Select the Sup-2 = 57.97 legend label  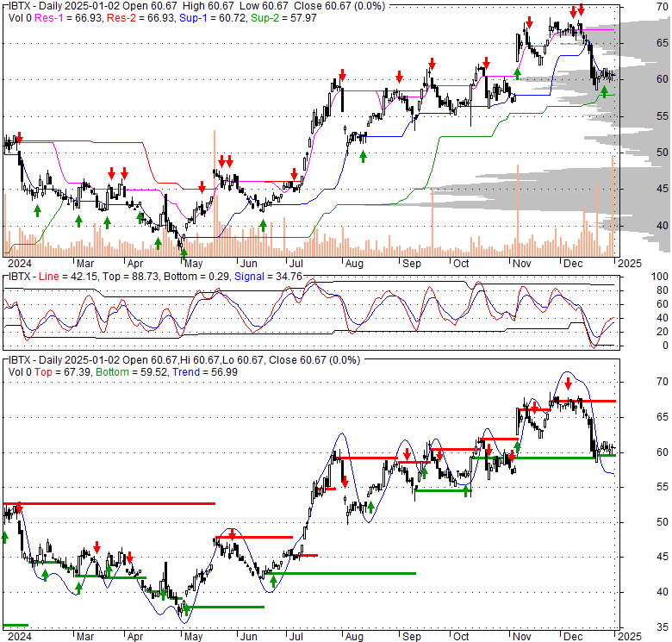point(283,18)
